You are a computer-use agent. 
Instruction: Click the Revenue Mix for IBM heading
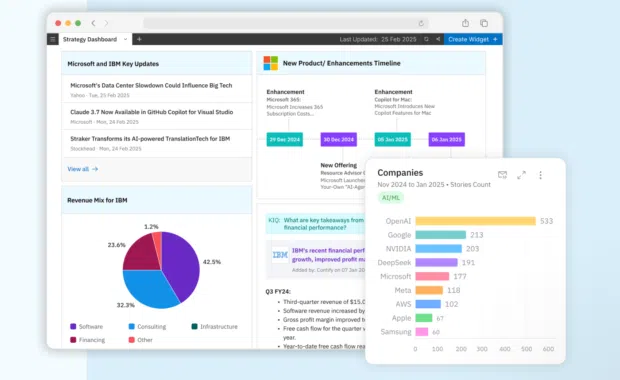[x=97, y=200]
